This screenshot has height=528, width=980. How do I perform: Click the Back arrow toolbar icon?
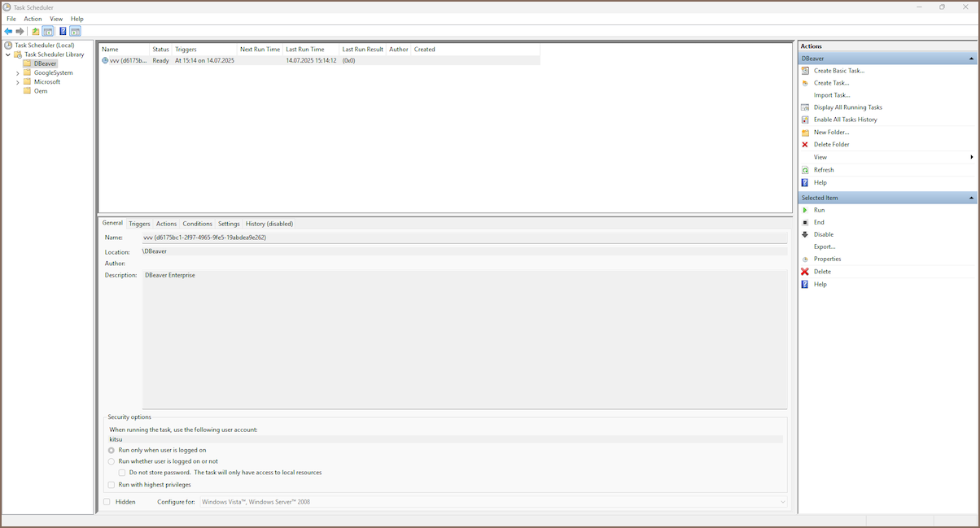tap(9, 32)
